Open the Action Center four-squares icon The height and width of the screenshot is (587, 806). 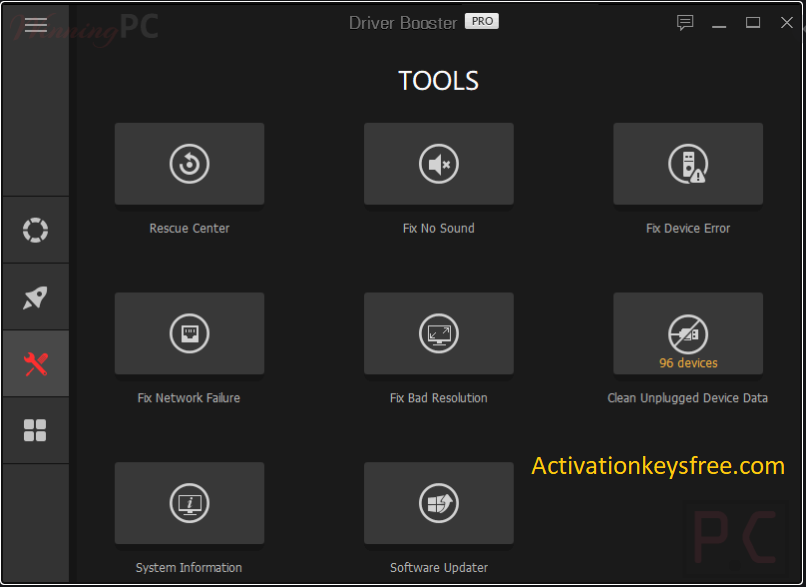35,430
